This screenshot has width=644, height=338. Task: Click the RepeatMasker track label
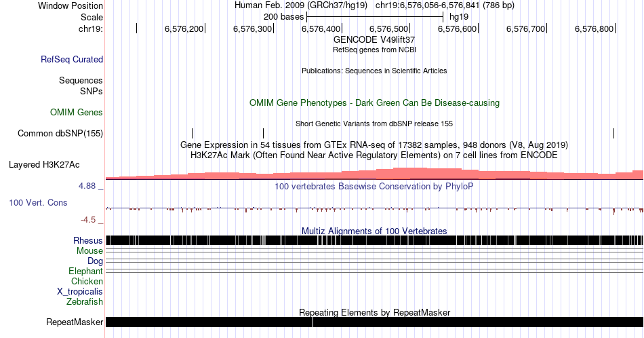[x=75, y=322]
